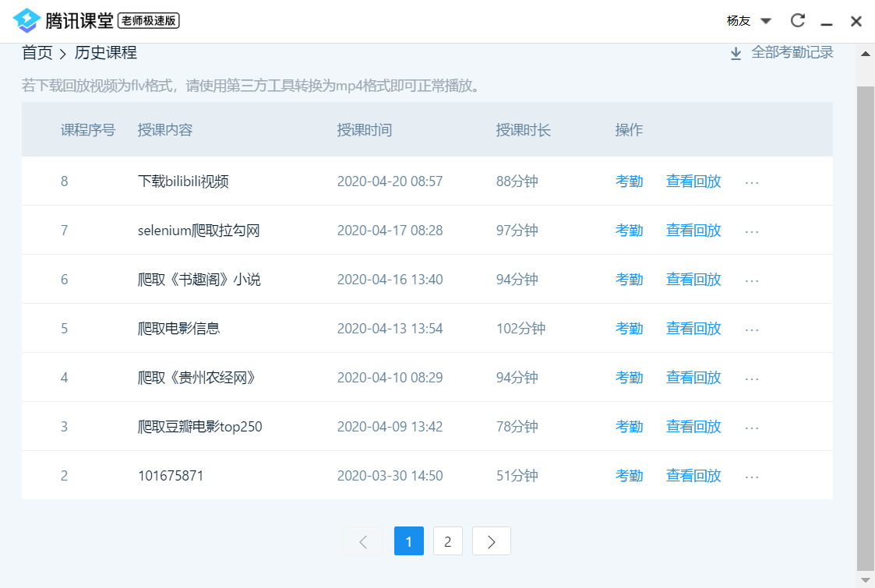Image resolution: width=875 pixels, height=588 pixels.
Task: Select 历史课程 in the breadcrumb
Action: [x=104, y=52]
